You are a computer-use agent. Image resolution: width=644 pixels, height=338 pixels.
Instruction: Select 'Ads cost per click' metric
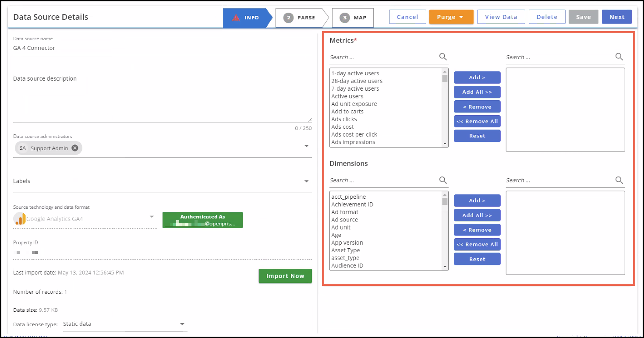click(x=354, y=134)
